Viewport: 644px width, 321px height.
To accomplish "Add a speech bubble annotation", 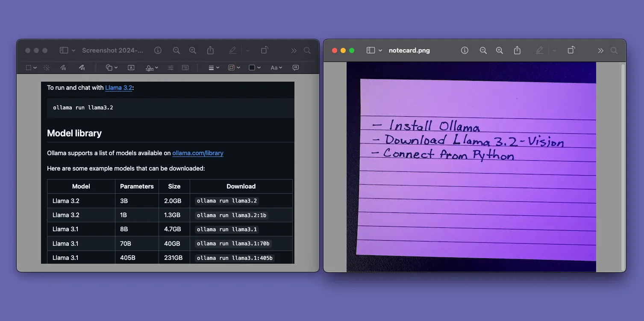I will [x=295, y=68].
